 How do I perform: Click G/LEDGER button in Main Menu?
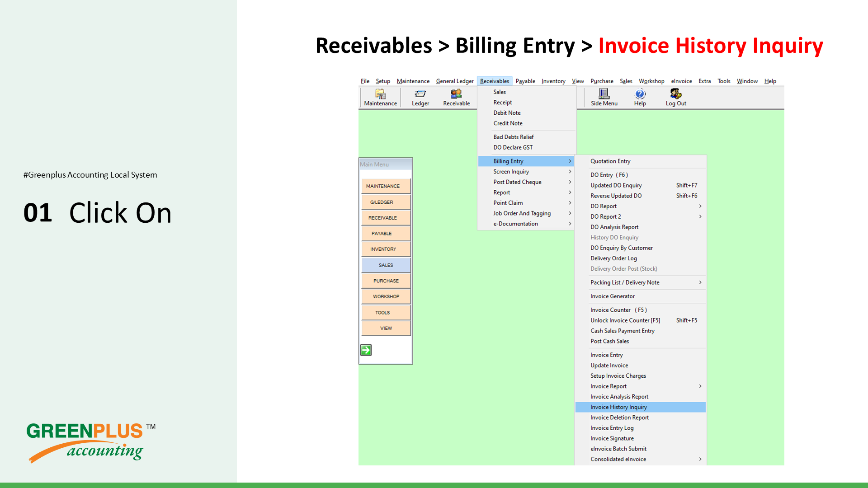point(386,202)
